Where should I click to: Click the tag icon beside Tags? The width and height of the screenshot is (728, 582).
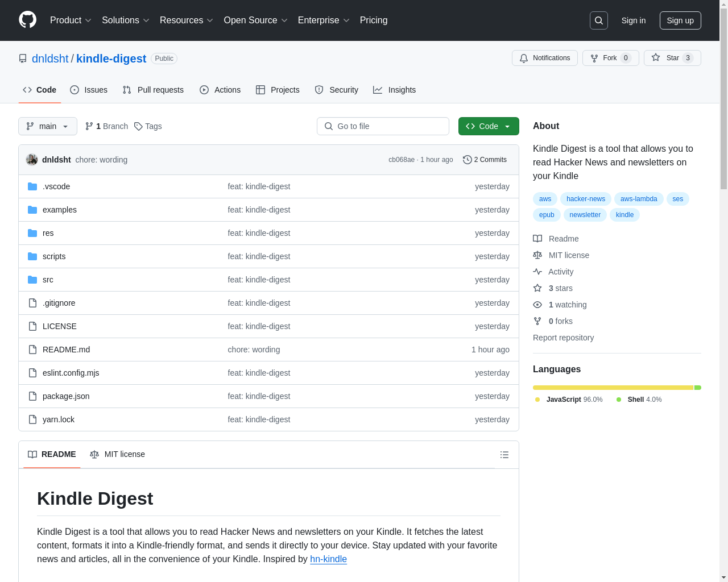[138, 126]
